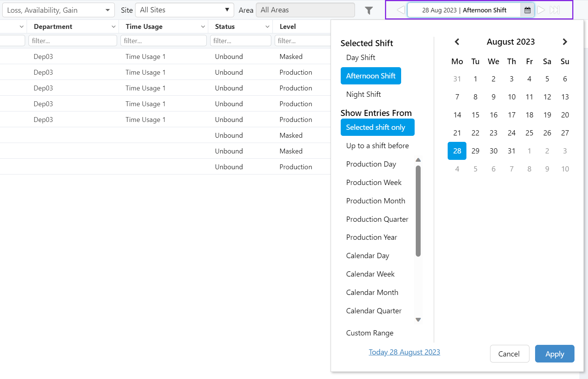
Task: Navigate to previous month in calendar
Action: coord(457,42)
